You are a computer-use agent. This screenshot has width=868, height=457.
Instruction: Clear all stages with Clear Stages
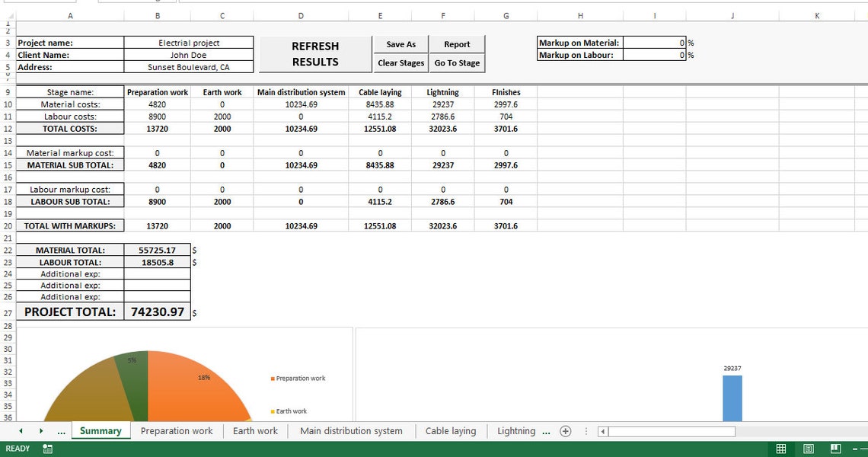coord(400,63)
